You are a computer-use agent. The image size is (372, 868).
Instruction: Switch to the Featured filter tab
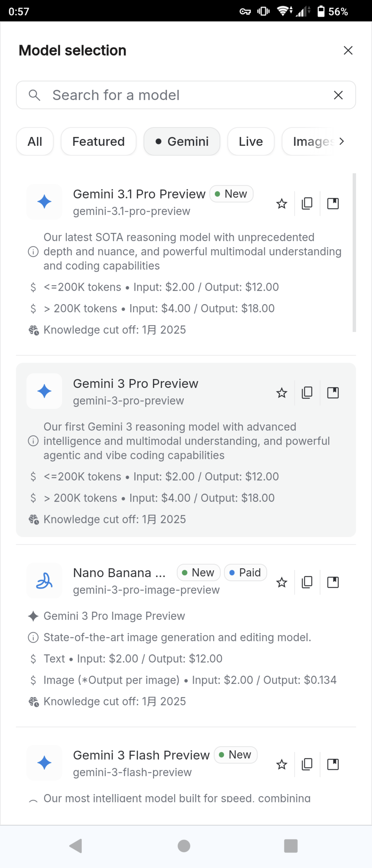pyautogui.click(x=98, y=142)
